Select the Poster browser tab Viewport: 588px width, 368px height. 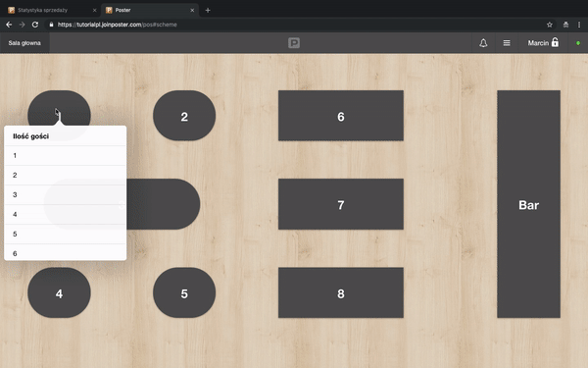coord(150,11)
